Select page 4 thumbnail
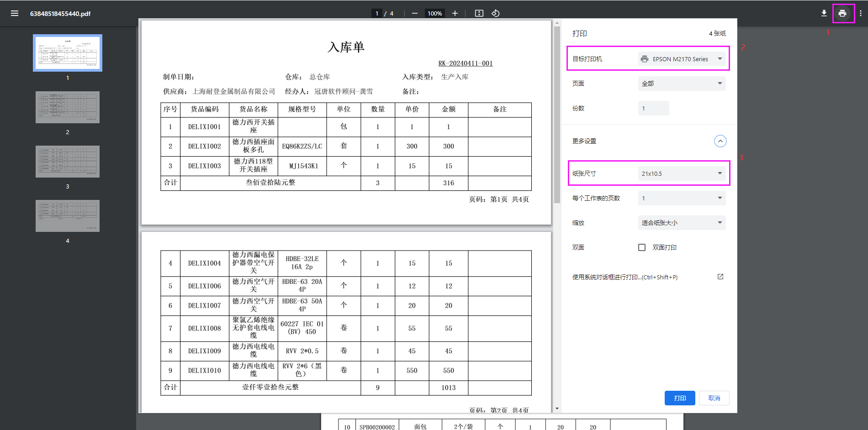 tap(68, 216)
